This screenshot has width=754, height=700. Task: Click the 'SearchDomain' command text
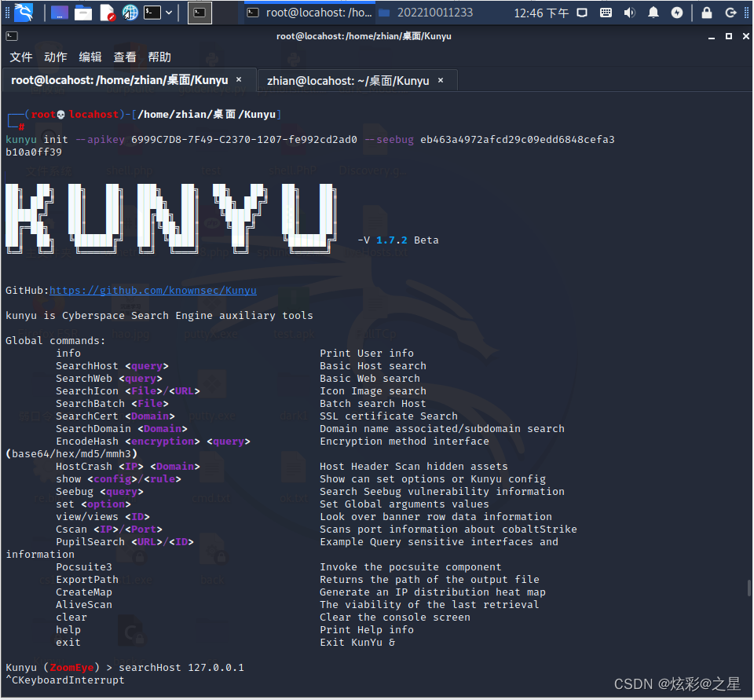pyautogui.click(x=93, y=428)
